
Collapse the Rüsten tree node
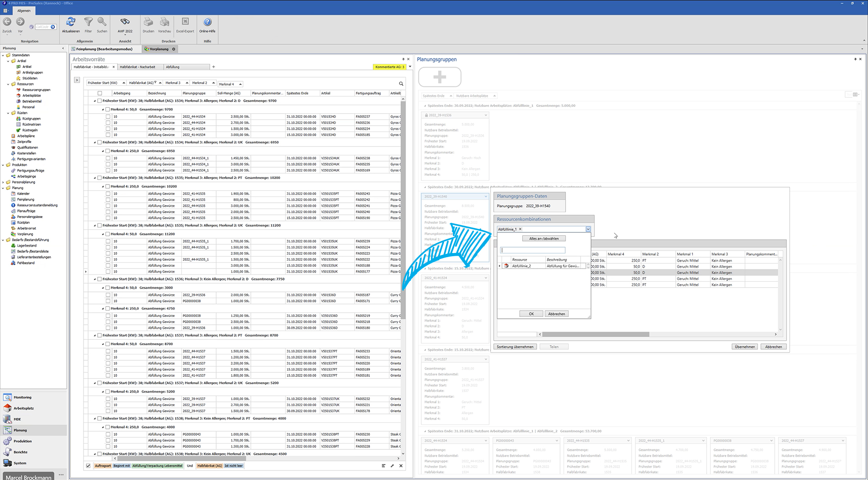8,113
